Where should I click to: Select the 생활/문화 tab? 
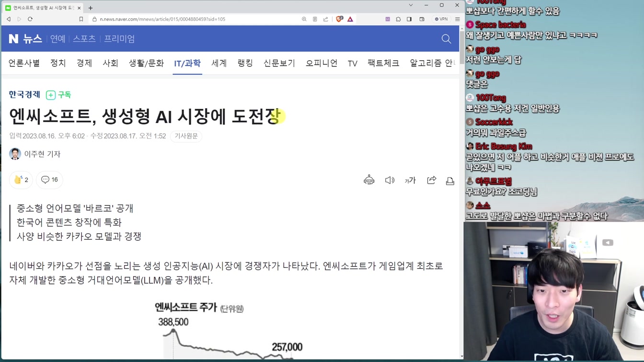[x=146, y=63]
